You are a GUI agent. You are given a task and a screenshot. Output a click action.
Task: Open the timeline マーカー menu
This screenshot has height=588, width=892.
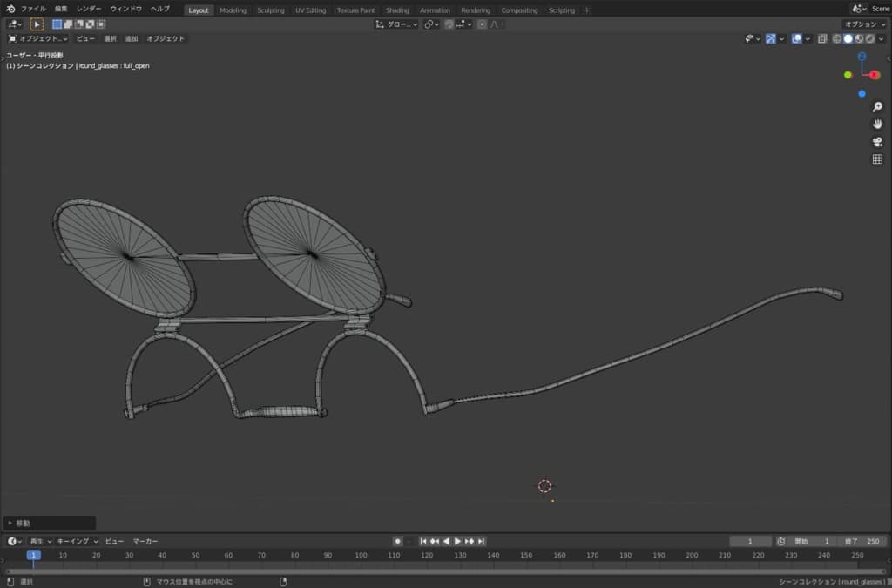coord(145,541)
